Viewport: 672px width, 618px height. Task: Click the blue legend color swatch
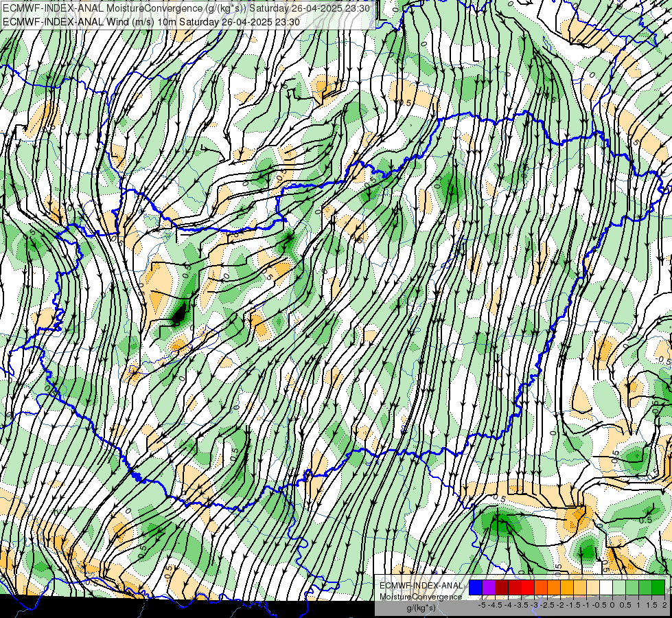click(476, 587)
